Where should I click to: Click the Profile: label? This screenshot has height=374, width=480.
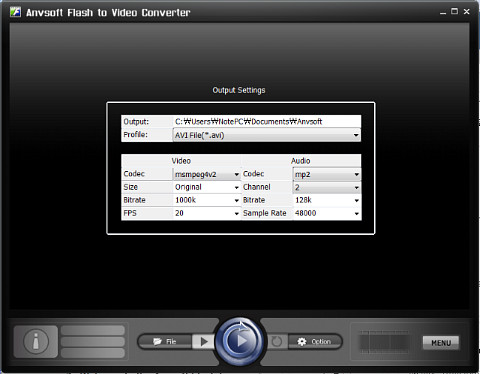point(135,135)
